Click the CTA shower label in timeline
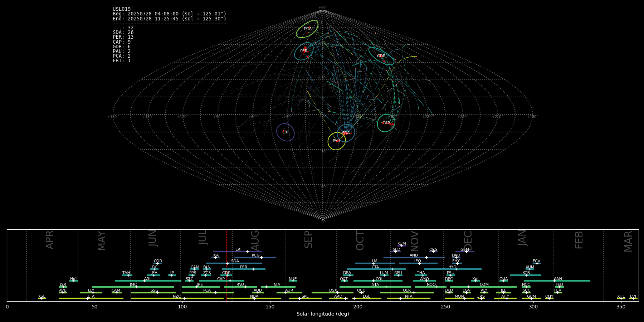 [x=375, y=267]
